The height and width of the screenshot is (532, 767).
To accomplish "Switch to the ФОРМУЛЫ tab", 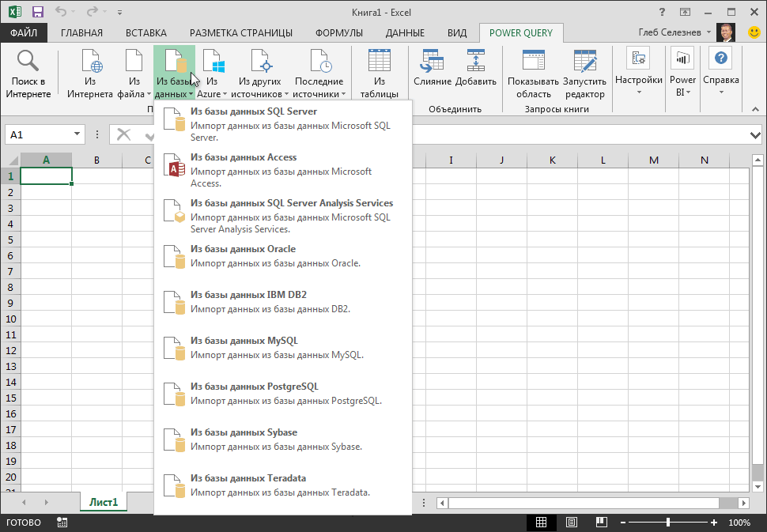I will pos(339,32).
